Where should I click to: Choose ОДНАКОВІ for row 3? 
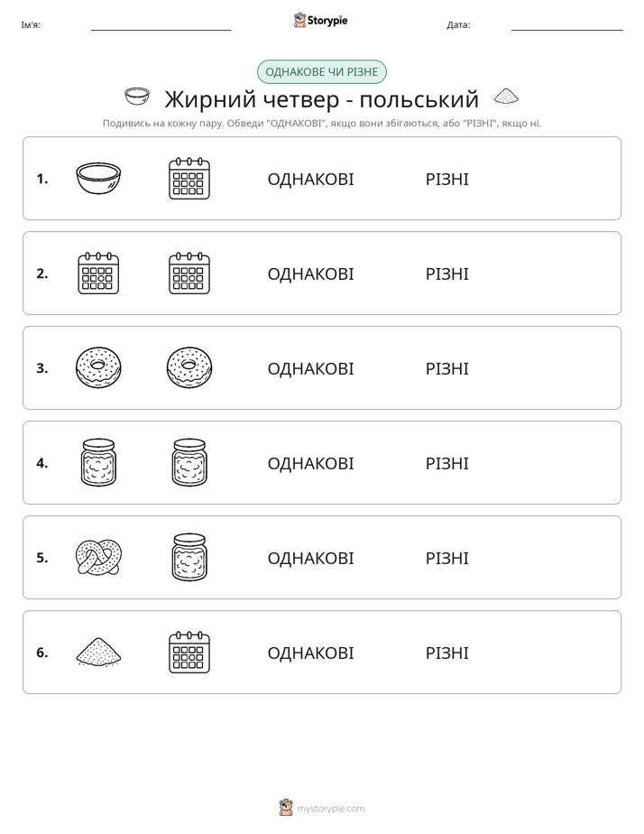[x=310, y=368]
